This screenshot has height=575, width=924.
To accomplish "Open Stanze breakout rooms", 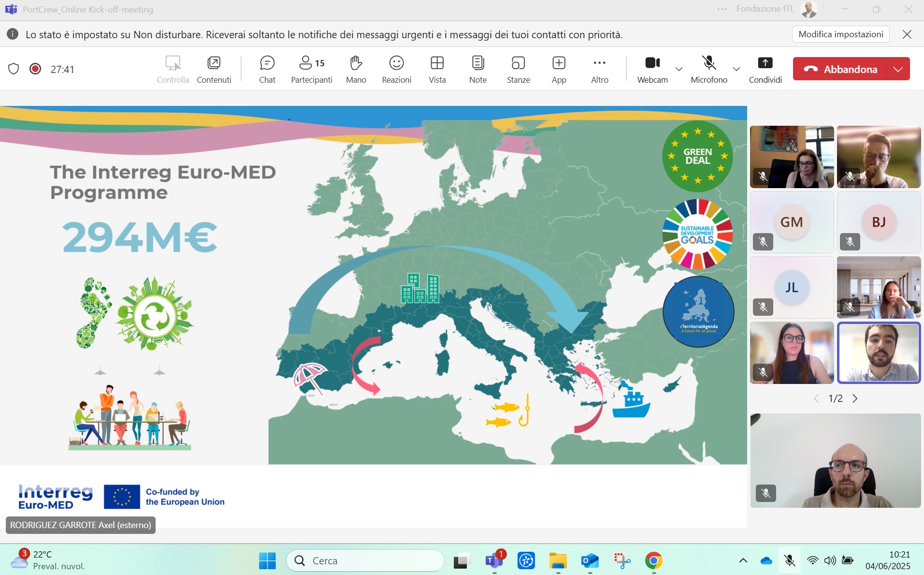I will click(x=519, y=69).
